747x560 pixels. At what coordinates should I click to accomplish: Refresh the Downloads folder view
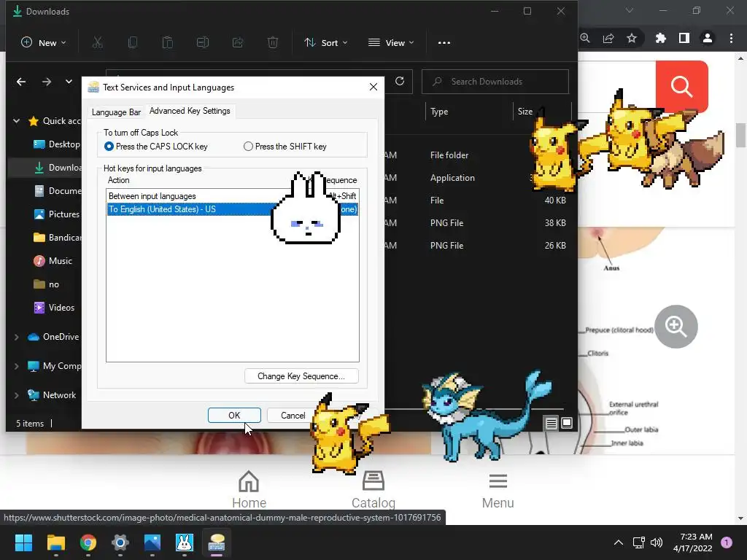(400, 82)
